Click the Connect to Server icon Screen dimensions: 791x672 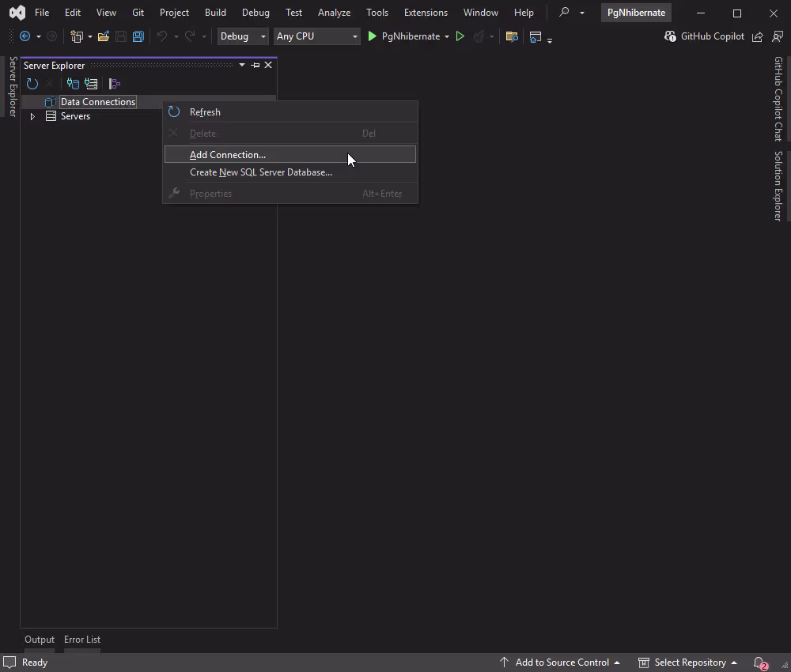(92, 84)
